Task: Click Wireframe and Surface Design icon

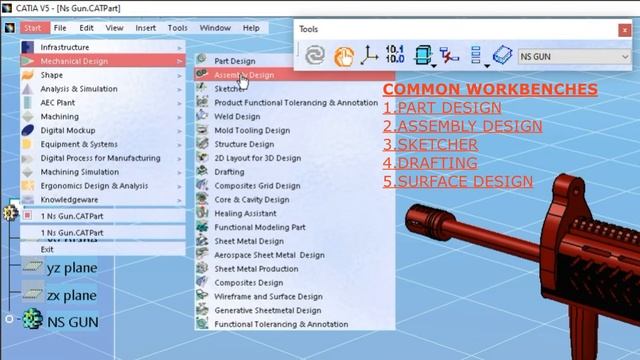Action: click(x=202, y=296)
